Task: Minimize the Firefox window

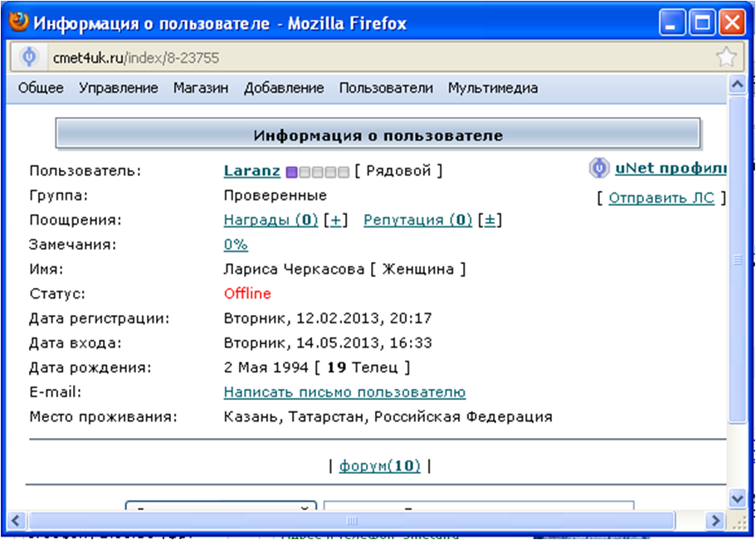Action: click(671, 23)
